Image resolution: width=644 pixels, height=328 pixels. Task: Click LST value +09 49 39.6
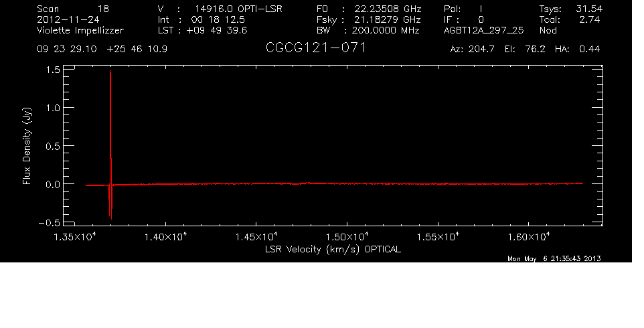tap(216, 30)
